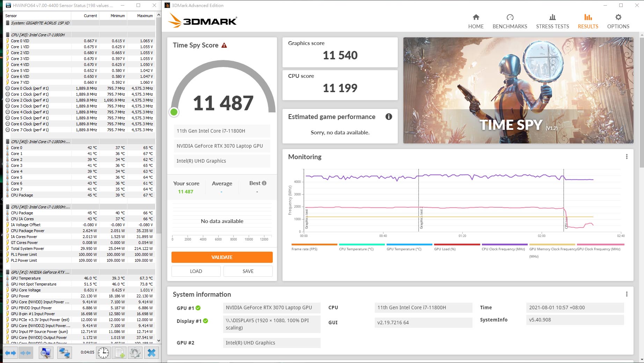This screenshot has height=363, width=644.
Task: Switch to STRESS TESTS tab
Action: [x=552, y=22]
